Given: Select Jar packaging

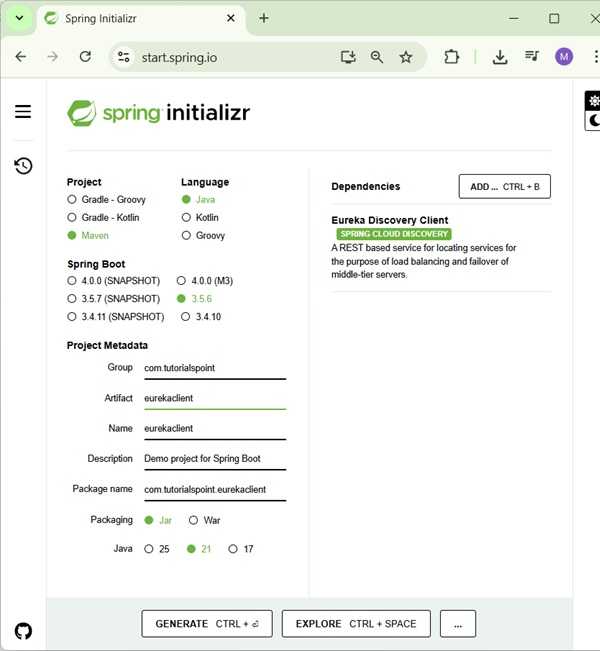Looking at the screenshot, I should [x=158, y=520].
